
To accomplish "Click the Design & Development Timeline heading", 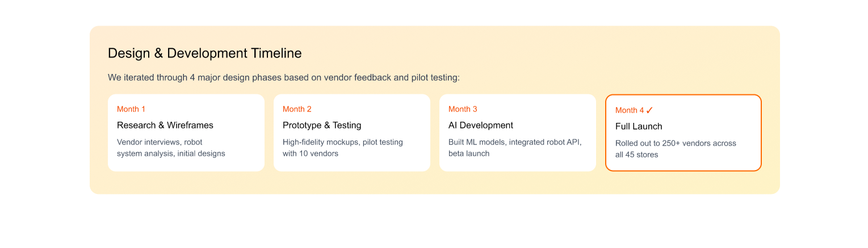I will [204, 53].
